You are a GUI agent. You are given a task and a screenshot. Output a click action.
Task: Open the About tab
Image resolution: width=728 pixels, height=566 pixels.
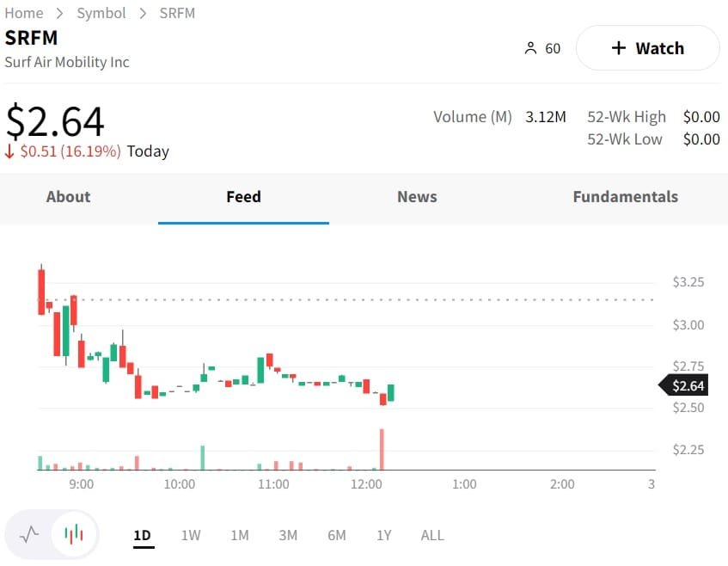(x=68, y=197)
